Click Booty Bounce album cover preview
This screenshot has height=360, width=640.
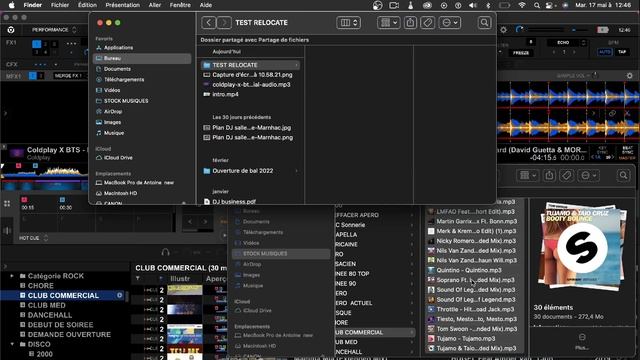pos(582,248)
